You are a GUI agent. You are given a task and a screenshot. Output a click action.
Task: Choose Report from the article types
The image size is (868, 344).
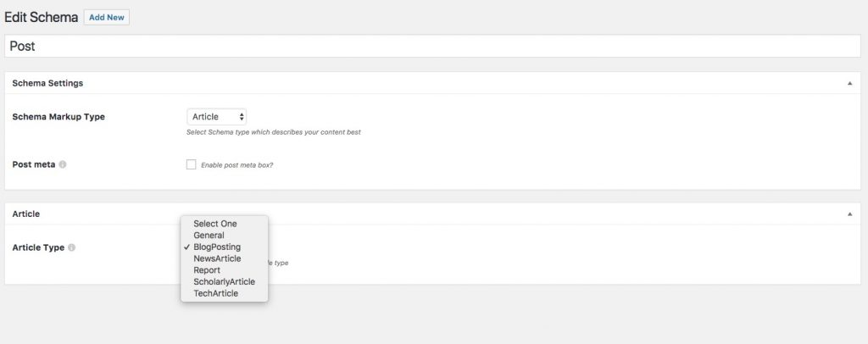(x=207, y=270)
